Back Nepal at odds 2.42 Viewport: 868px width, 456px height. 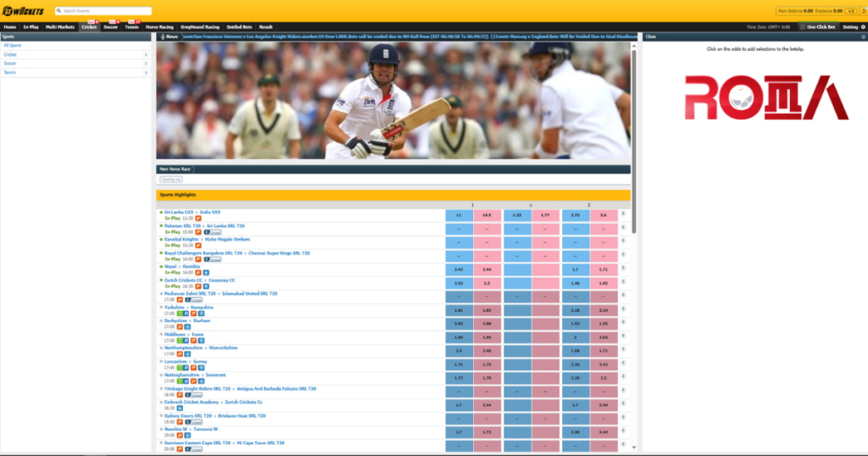pyautogui.click(x=459, y=270)
